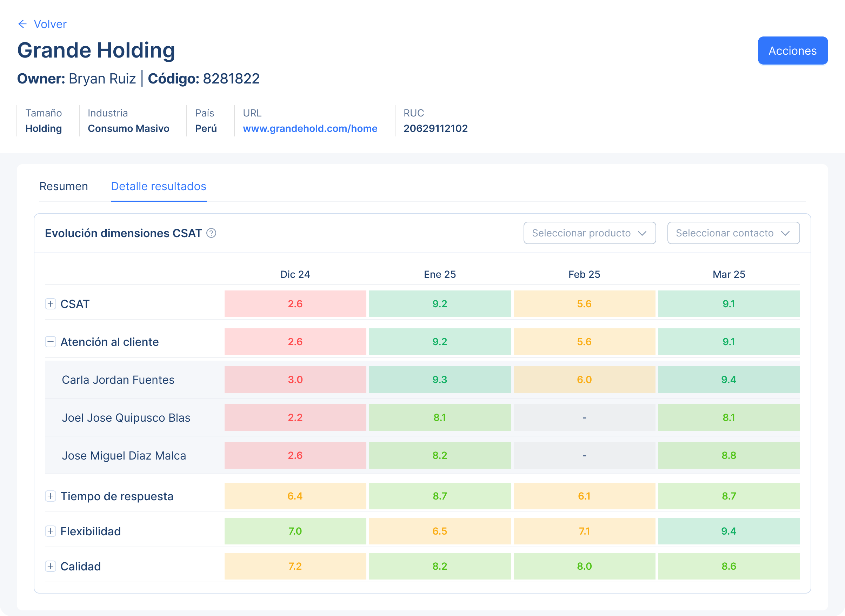The image size is (845, 616).
Task: Expand the Flexibilidad row
Action: coord(50,531)
